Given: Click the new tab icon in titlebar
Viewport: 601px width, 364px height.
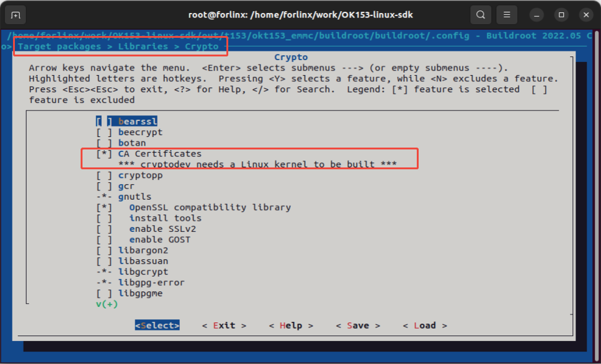Looking at the screenshot, I should click(16, 14).
